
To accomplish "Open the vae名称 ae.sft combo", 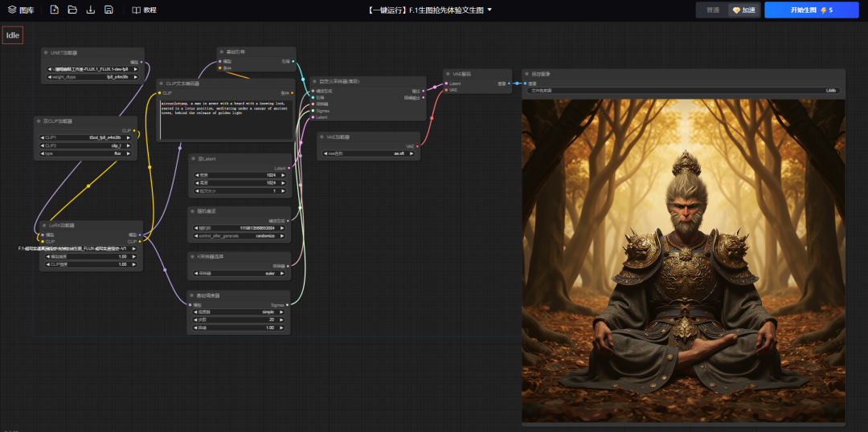I will click(369, 154).
